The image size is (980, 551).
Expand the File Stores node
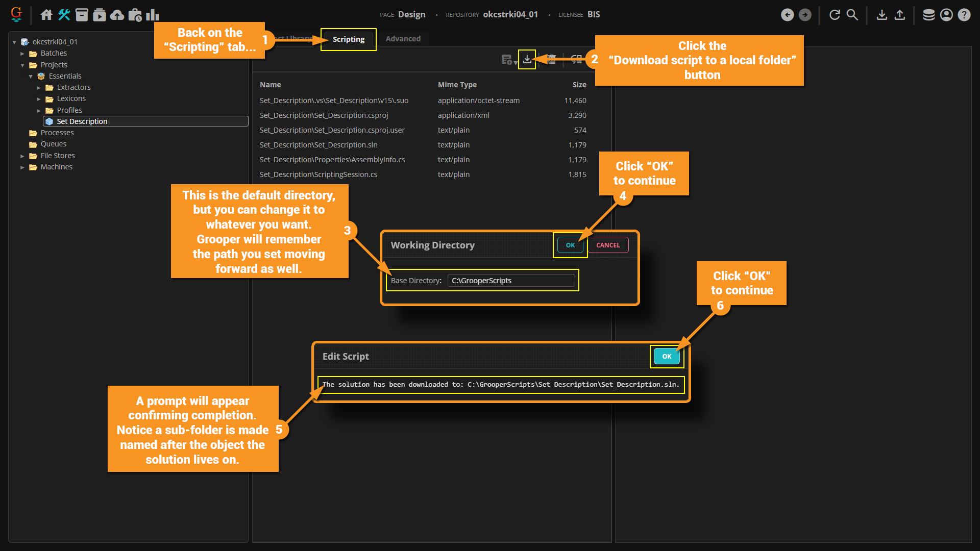pyautogui.click(x=22, y=156)
